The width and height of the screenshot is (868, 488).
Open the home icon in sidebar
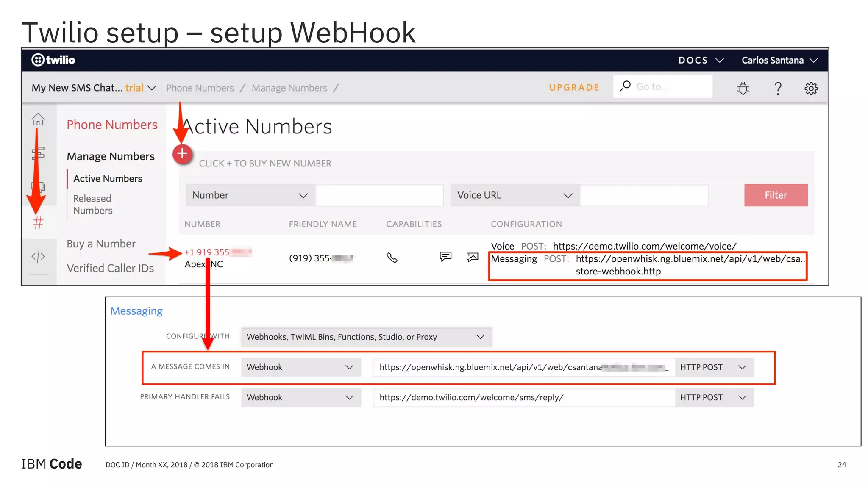click(38, 119)
